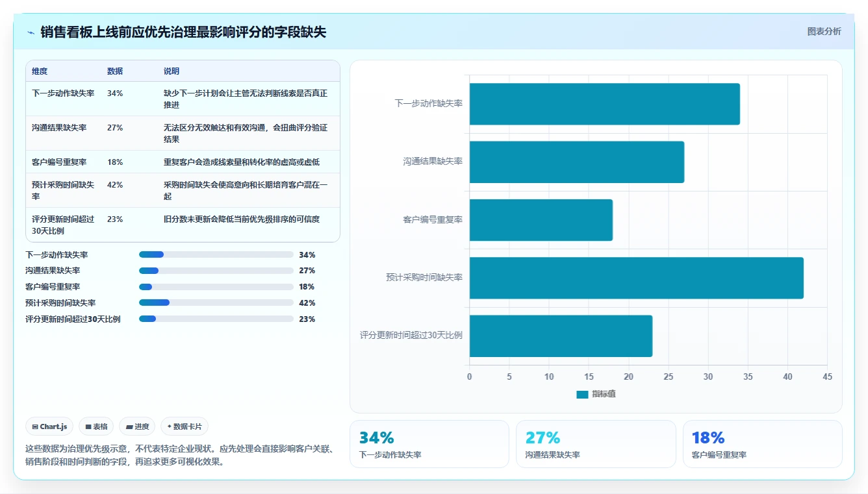868x494 pixels.
Task: Select the 进度 tag chip
Action: coord(137,426)
